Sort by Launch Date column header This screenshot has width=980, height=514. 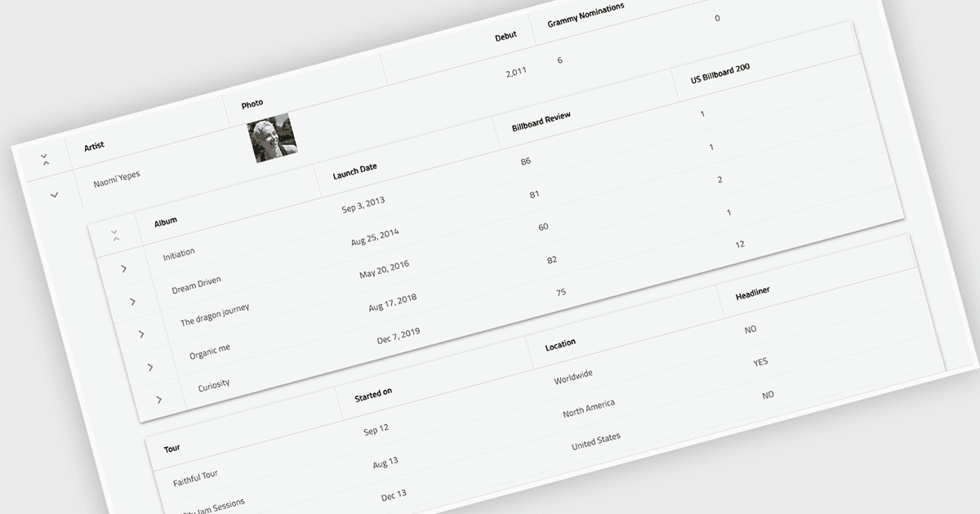pos(354,171)
